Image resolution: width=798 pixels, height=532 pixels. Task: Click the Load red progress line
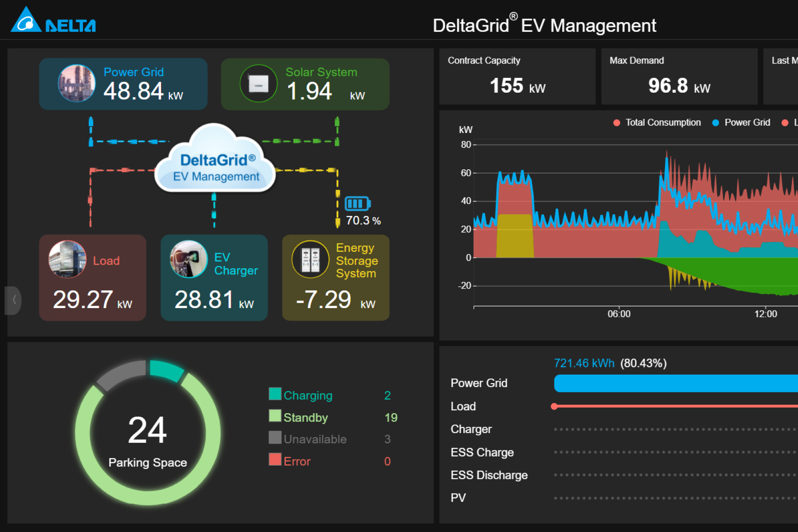coord(674,406)
